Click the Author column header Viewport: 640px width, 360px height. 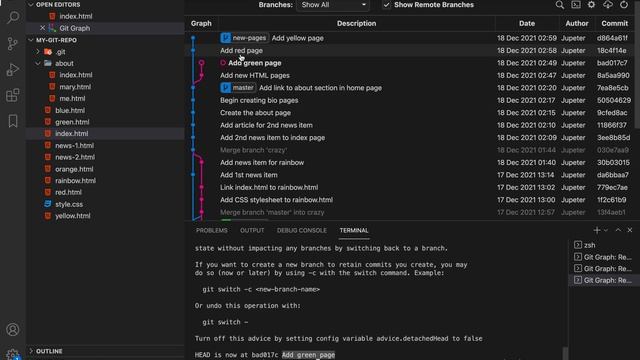coord(576,23)
